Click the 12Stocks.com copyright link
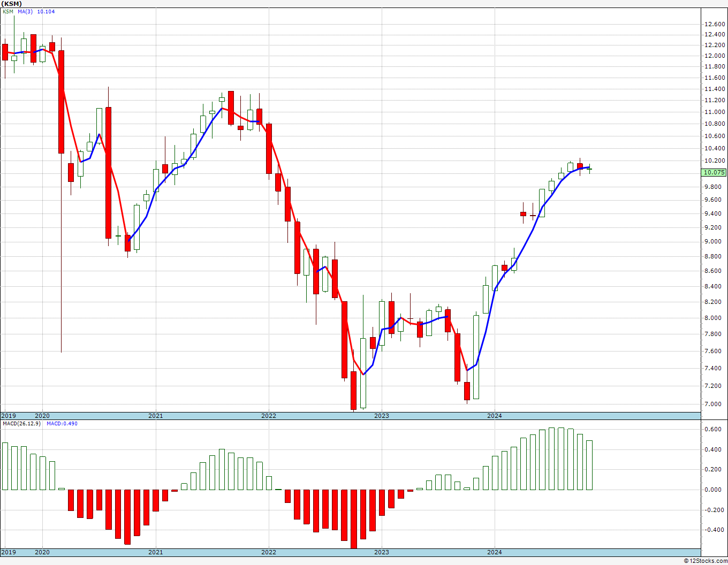Image resolution: width=728 pixels, height=565 pixels. (x=706, y=561)
